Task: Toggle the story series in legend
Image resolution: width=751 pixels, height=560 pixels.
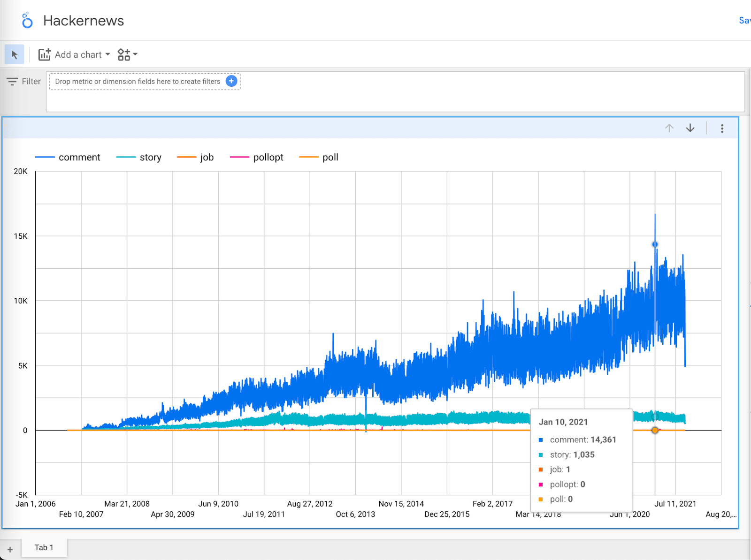Action: point(150,158)
